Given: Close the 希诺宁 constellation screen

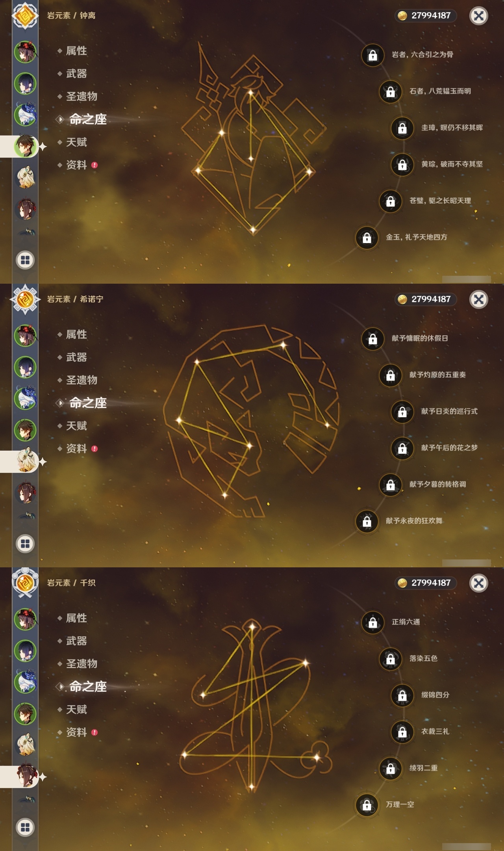Looking at the screenshot, I should (x=479, y=299).
